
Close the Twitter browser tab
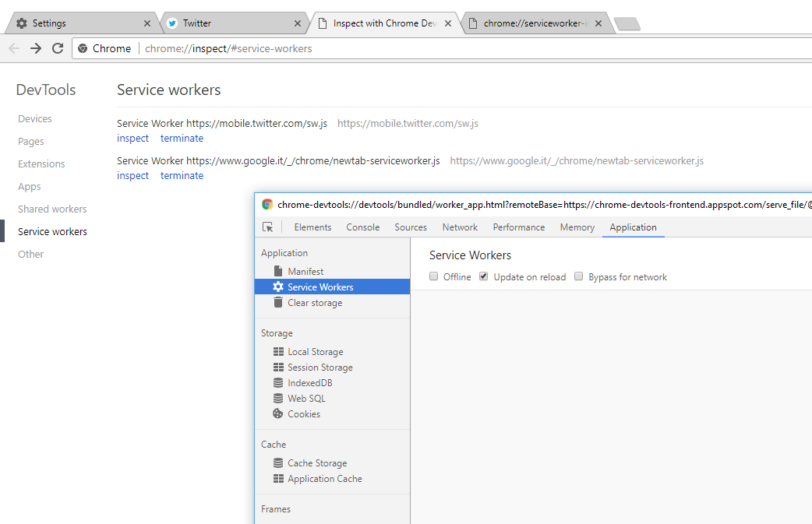(x=298, y=23)
